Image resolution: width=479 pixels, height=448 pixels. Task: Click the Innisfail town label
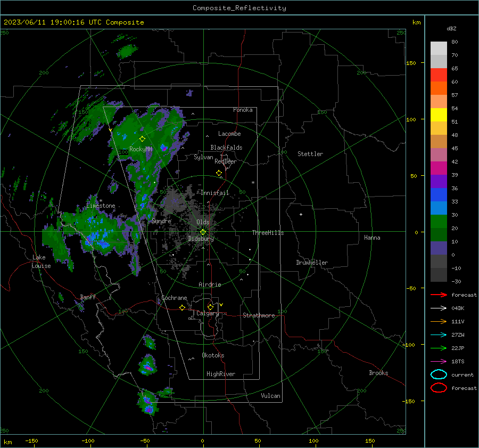point(215,193)
